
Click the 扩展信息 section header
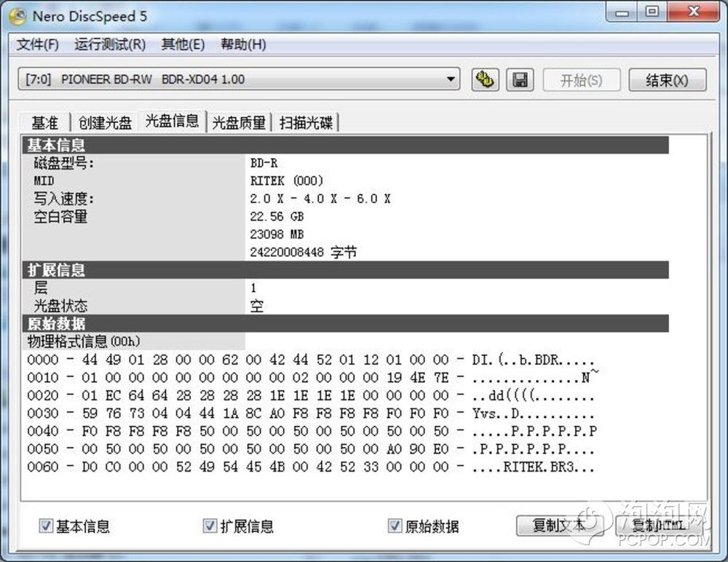(x=345, y=270)
